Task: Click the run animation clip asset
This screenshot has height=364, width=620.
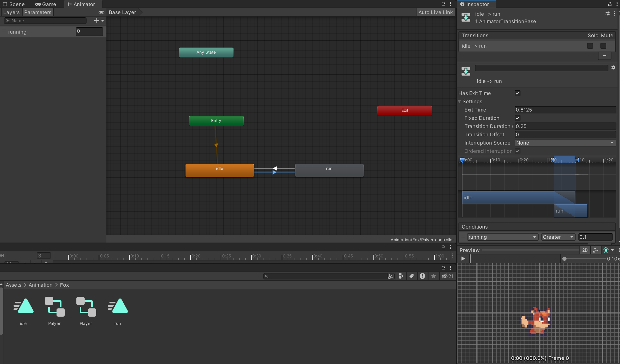Action: [x=118, y=306]
